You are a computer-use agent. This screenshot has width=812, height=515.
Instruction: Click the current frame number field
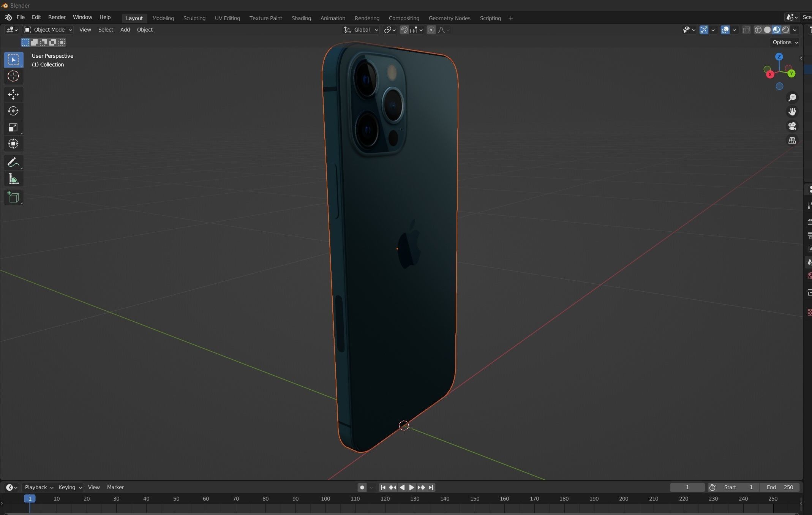tap(687, 487)
